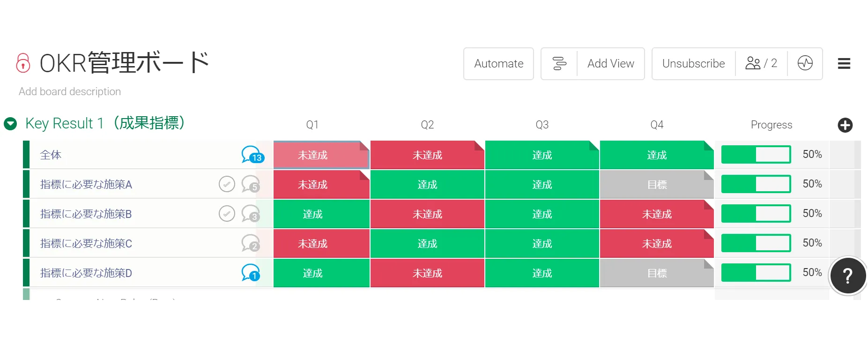This screenshot has height=337, width=868.
Task: Click the Progress column header
Action: coord(771,125)
